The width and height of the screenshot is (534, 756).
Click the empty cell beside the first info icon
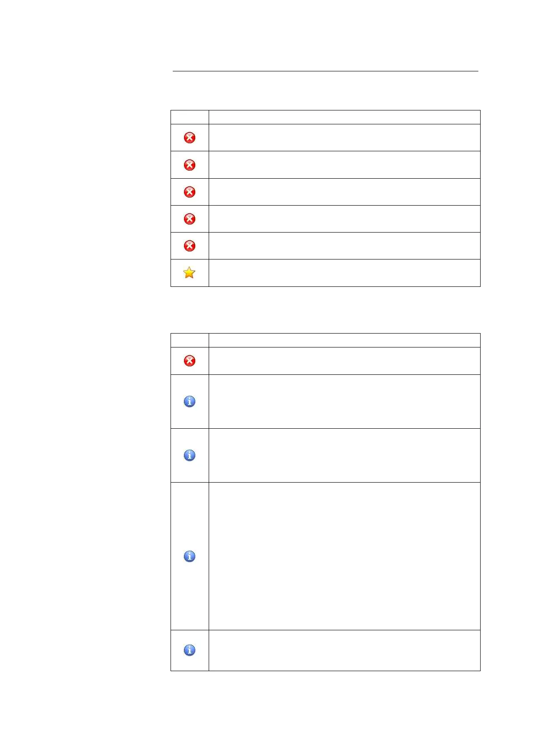click(344, 401)
